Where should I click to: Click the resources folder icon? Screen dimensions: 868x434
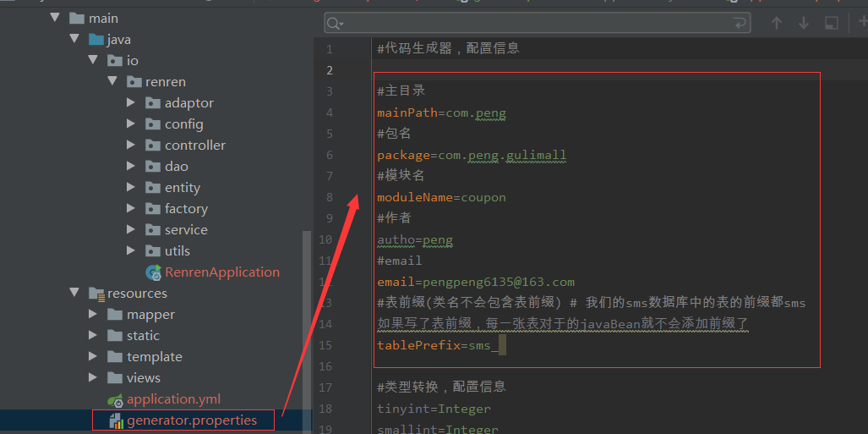97,294
